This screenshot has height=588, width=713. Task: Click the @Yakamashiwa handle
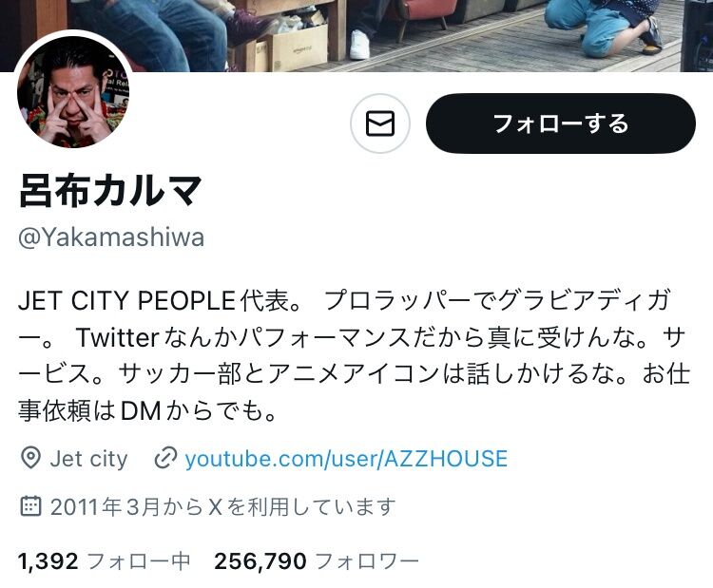click(111, 237)
